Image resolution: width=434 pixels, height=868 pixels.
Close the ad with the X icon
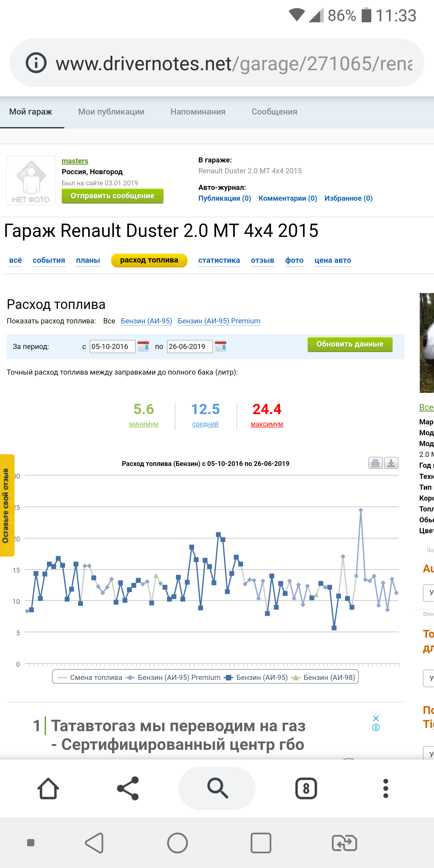tap(376, 718)
